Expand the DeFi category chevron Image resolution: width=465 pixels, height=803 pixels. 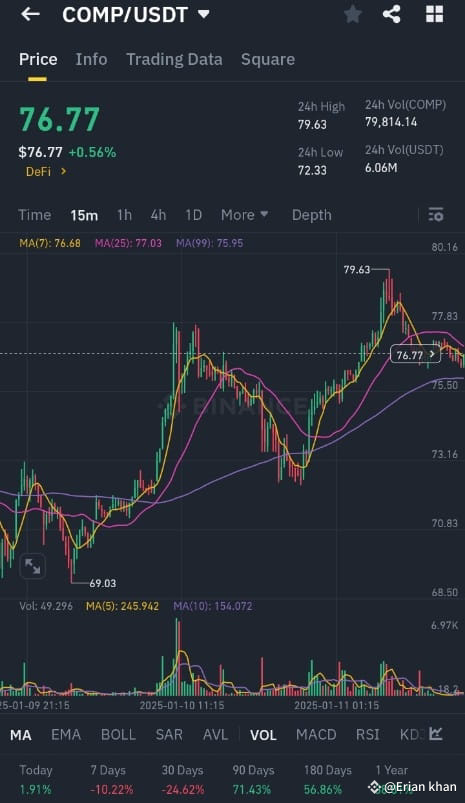click(x=64, y=171)
